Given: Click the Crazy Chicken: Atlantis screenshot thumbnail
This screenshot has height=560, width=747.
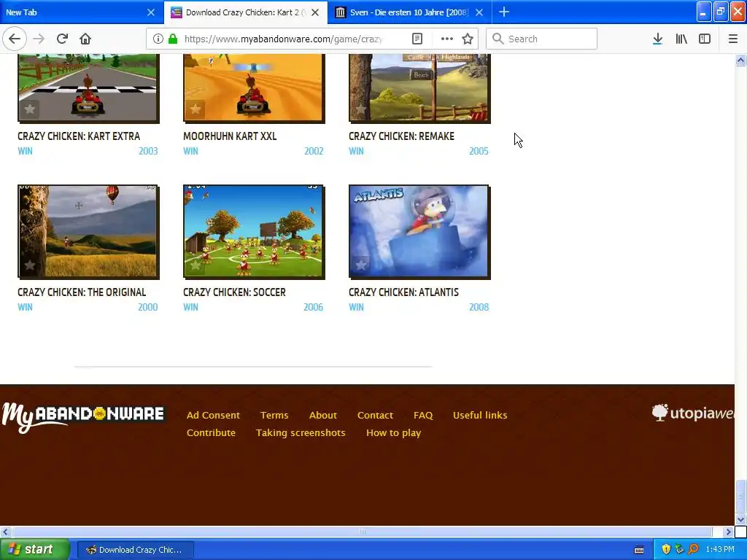Looking at the screenshot, I should (x=419, y=232).
